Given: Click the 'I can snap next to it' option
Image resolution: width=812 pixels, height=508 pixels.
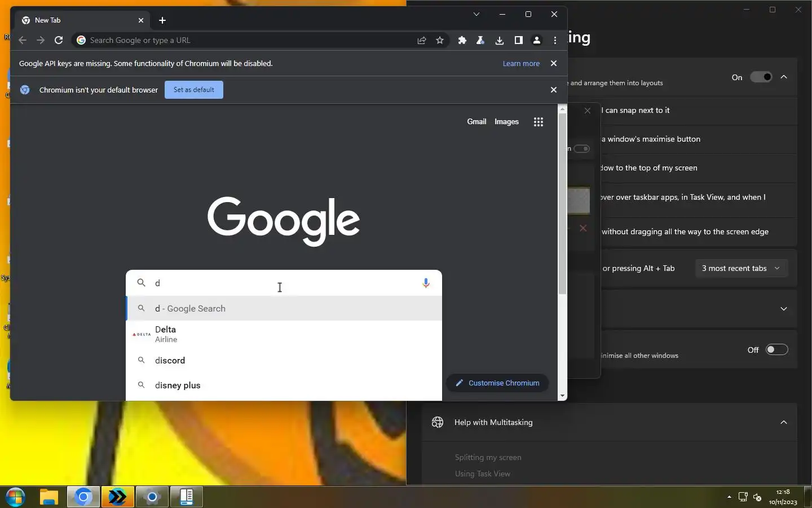Looking at the screenshot, I should tap(636, 111).
